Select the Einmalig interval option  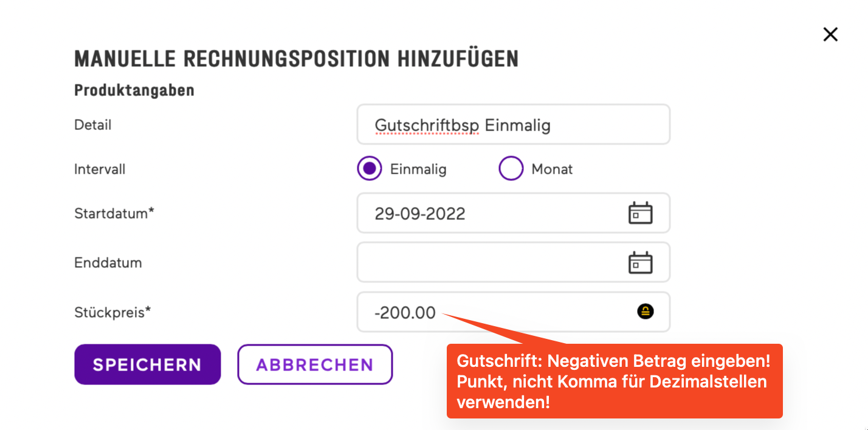click(x=370, y=169)
